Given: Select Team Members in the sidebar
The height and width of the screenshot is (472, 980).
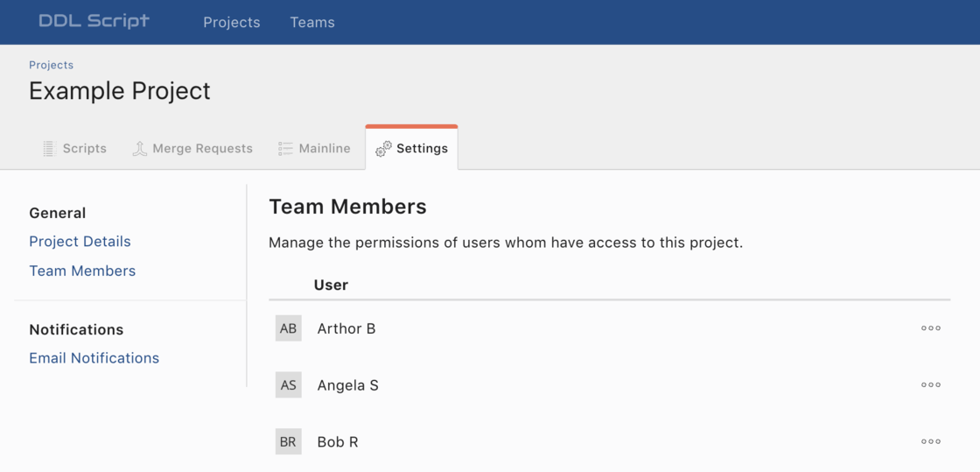Looking at the screenshot, I should pos(82,271).
